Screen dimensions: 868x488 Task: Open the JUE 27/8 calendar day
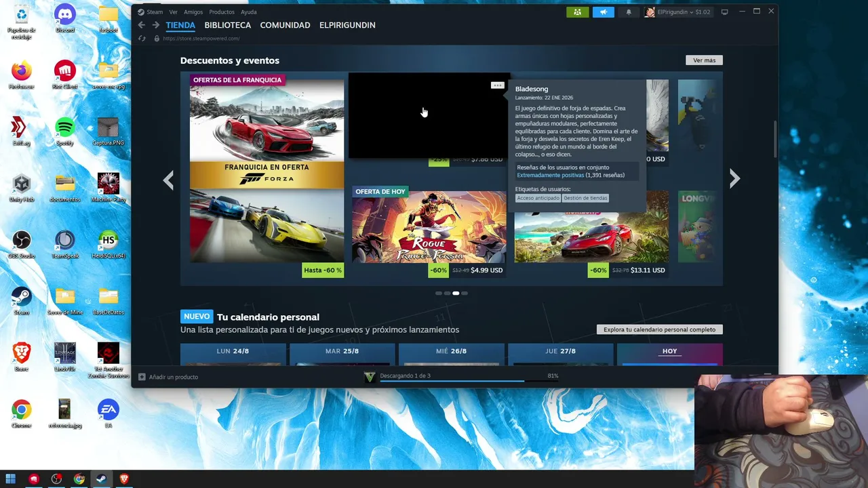coord(560,354)
